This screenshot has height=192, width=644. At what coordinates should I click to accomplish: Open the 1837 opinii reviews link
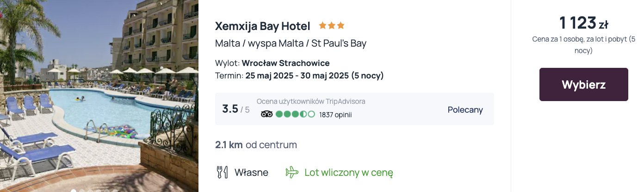tap(335, 114)
